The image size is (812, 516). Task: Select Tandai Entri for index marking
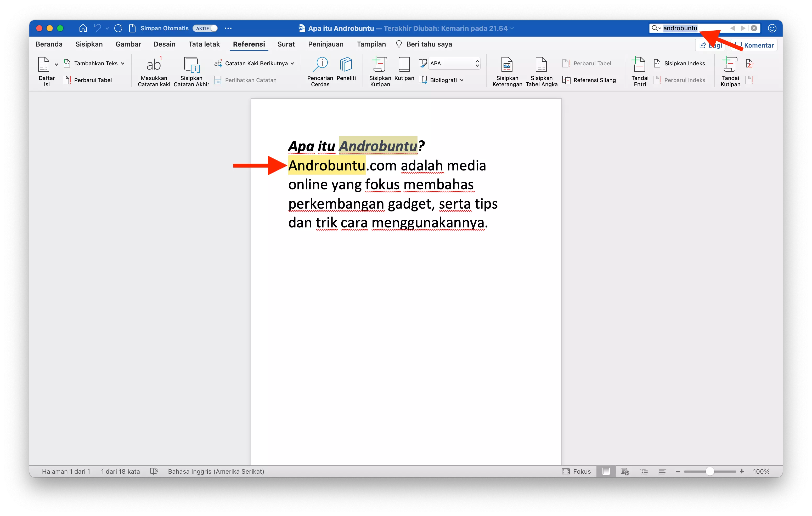point(639,71)
